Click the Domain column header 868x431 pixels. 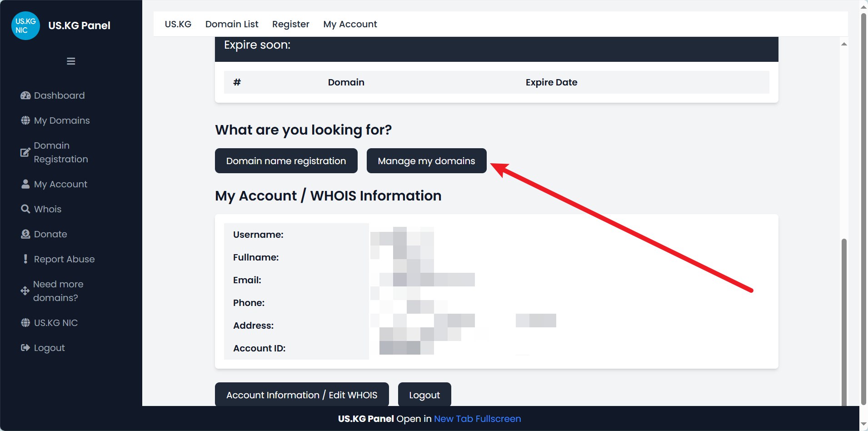[x=346, y=82]
